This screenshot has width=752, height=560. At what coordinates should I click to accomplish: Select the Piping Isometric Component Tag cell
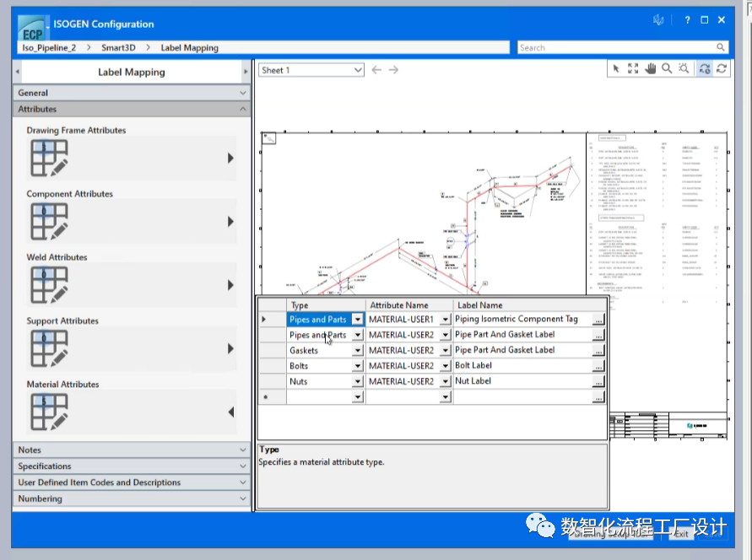522,319
